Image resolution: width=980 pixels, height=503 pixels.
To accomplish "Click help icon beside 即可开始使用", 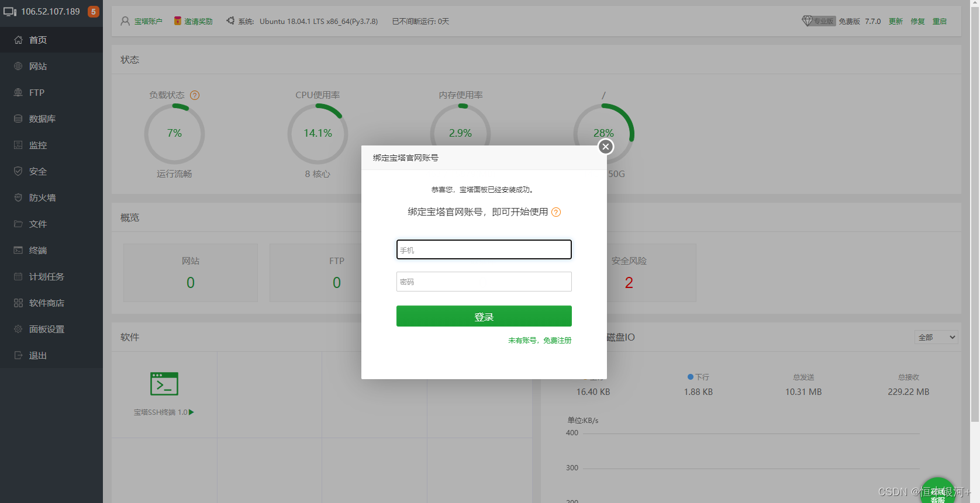I will click(556, 212).
